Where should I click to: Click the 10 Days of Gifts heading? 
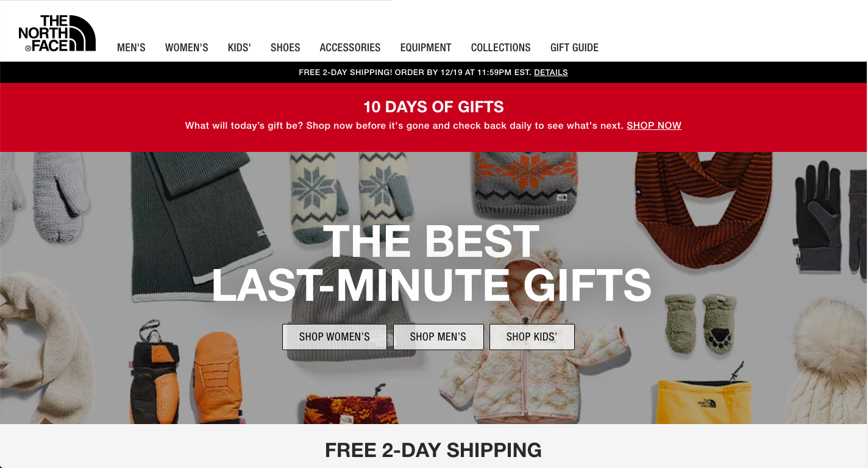click(433, 107)
